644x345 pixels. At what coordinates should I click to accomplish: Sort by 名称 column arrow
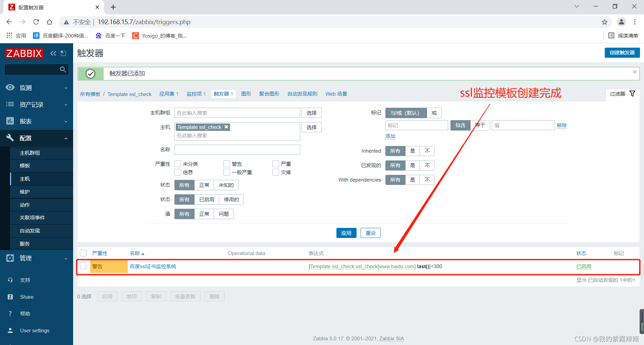[143, 254]
